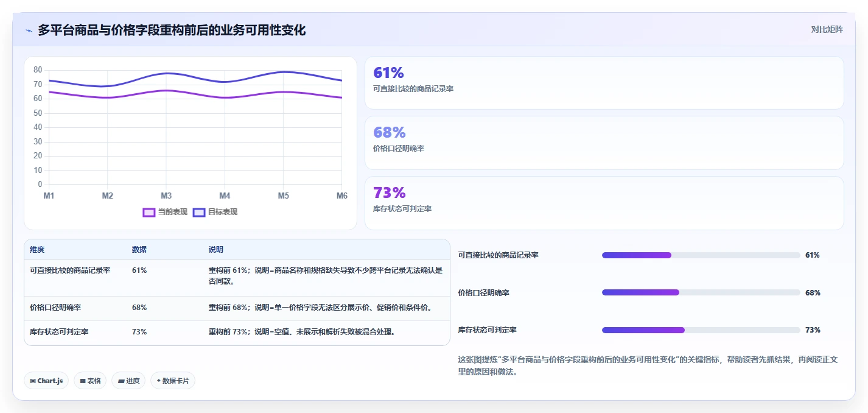Click the description starting 重构前 73%
The height and width of the screenshot is (413, 868).
point(302,332)
